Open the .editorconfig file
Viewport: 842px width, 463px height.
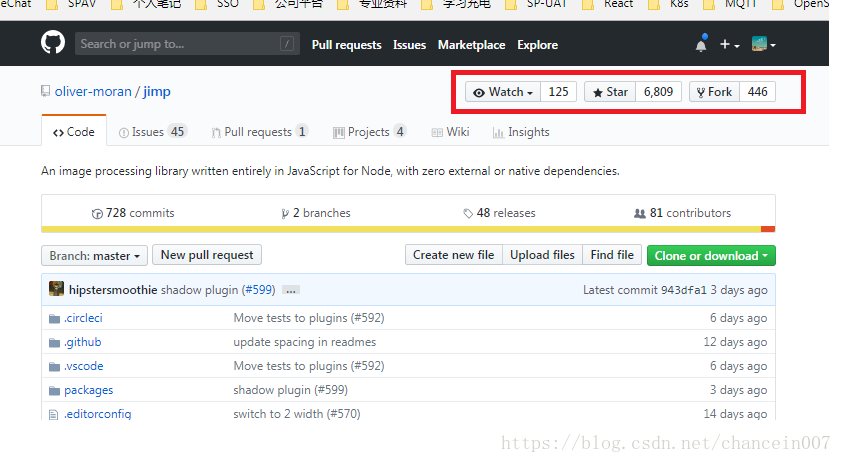tap(98, 414)
